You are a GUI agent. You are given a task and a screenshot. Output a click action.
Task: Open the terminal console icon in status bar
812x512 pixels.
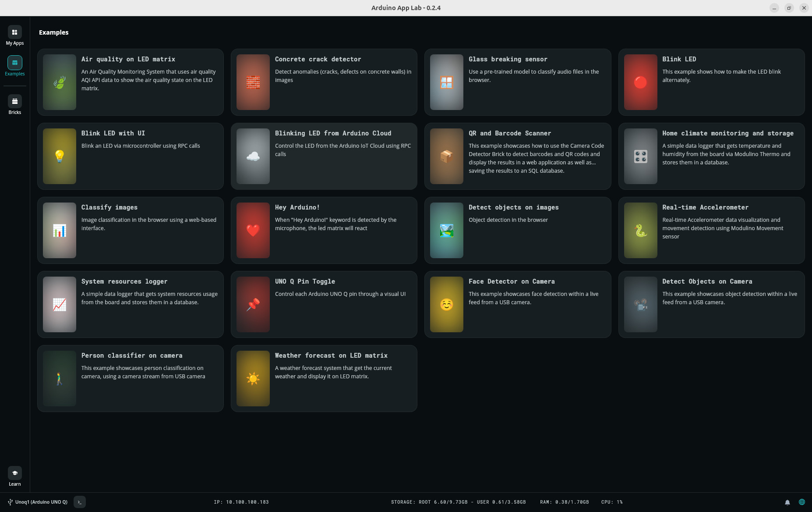point(80,502)
